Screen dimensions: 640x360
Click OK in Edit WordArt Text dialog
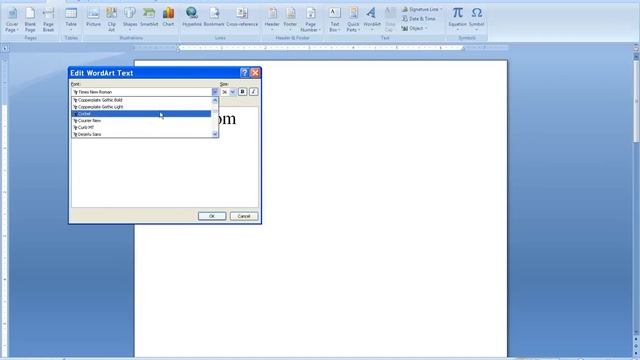[212, 216]
